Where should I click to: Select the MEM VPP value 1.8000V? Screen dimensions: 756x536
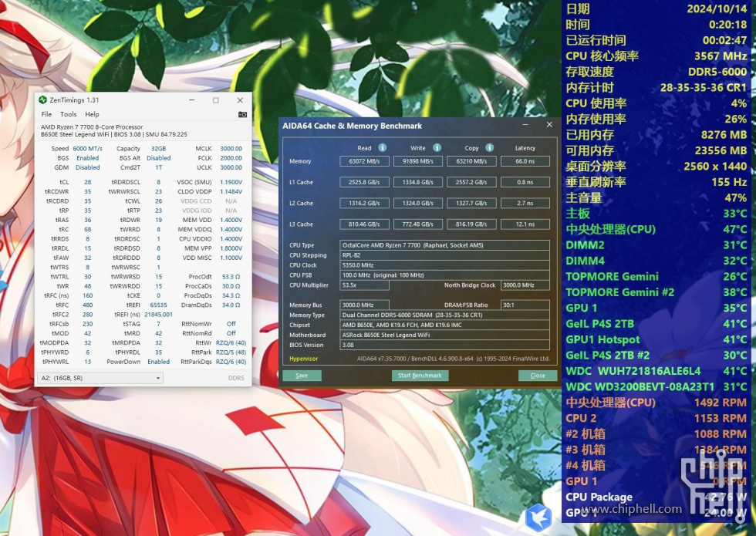click(231, 248)
